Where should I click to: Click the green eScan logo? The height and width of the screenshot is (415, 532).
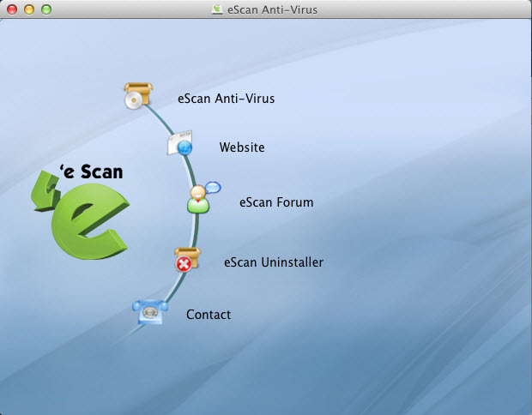click(81, 212)
